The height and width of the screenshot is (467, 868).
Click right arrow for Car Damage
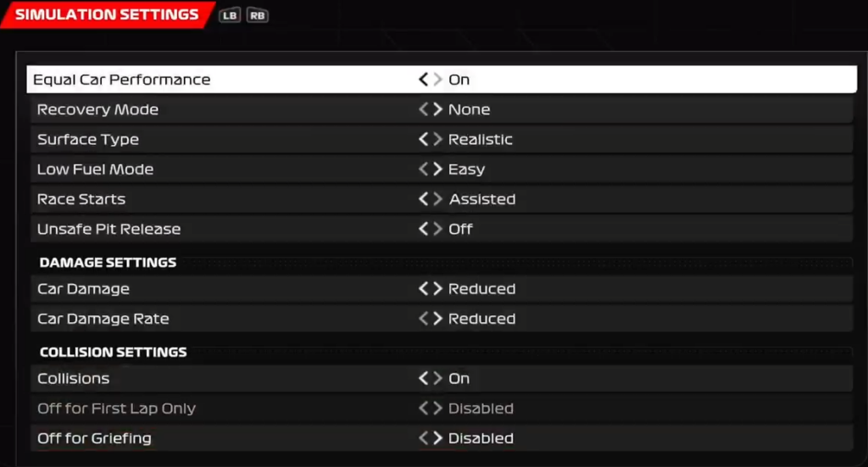pos(438,289)
